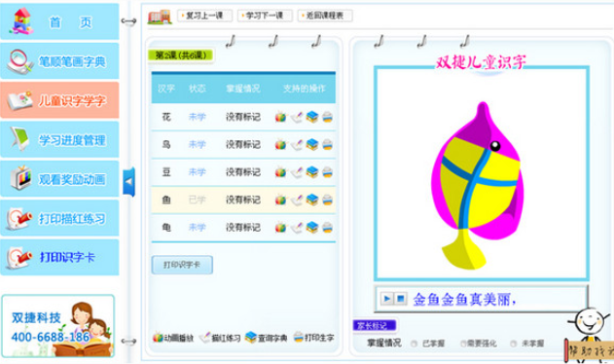This screenshot has height=364, width=614.
Task: Click 打印识字卡 button below table
Action: click(182, 265)
